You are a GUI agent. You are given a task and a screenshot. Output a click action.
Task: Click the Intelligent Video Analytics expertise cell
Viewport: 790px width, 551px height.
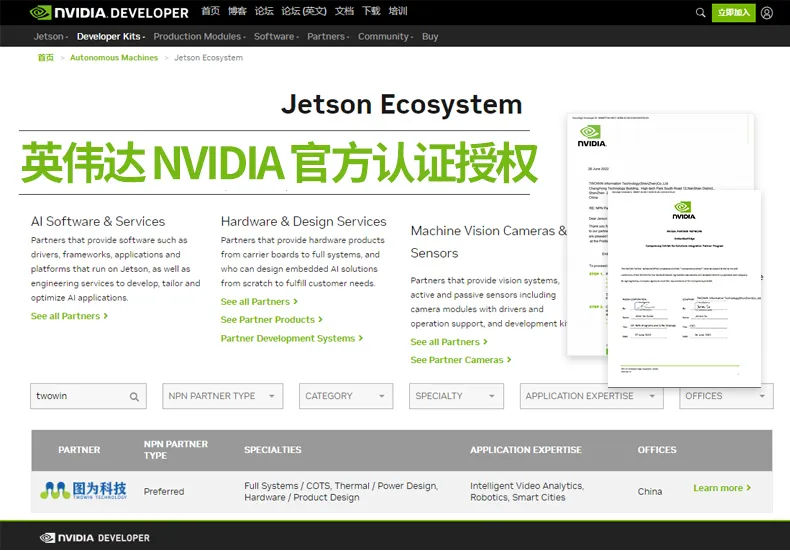527,492
